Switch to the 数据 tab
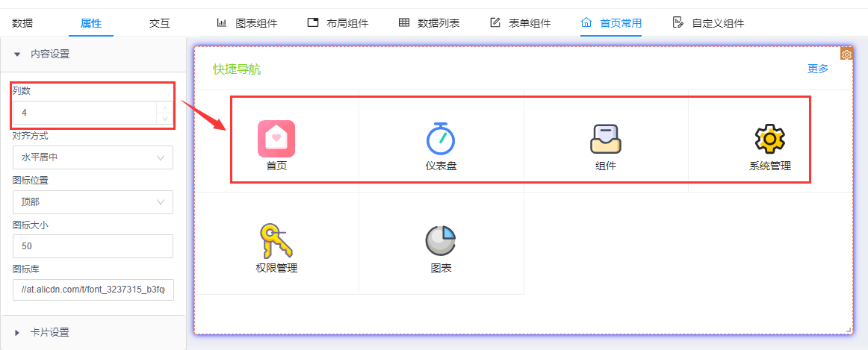Screen dimensions: 868x350 22,23
